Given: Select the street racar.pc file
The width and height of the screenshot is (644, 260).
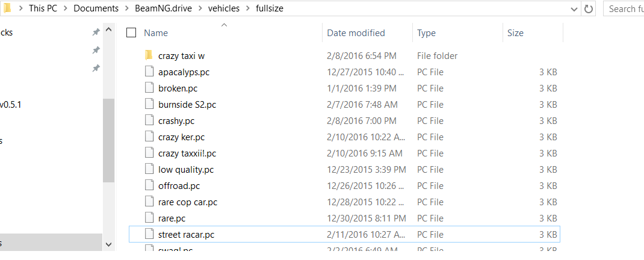Looking at the screenshot, I should [x=345, y=235].
